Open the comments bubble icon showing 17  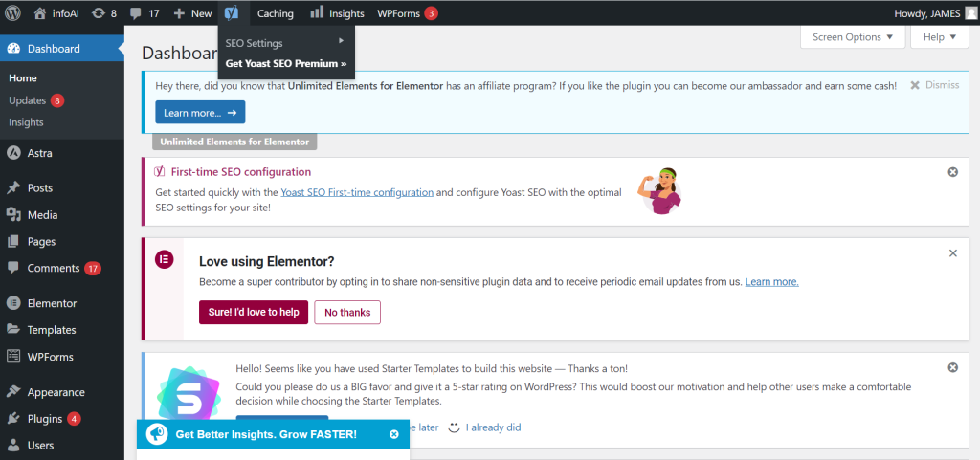[136, 13]
